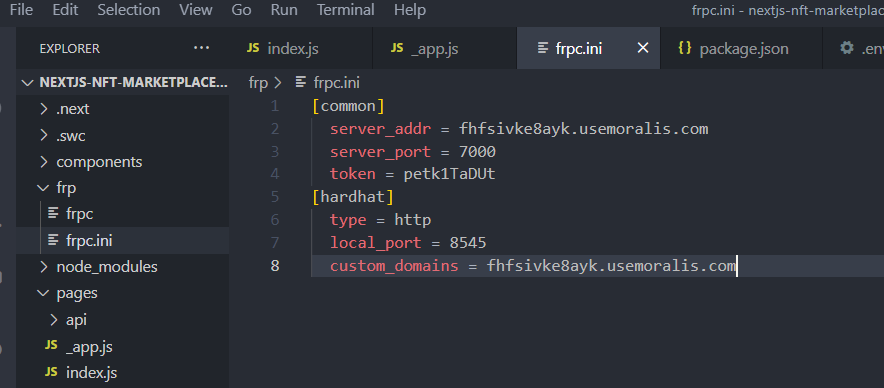Image resolution: width=884 pixels, height=388 pixels.
Task: Expand the .swc folder
Action: point(122,135)
